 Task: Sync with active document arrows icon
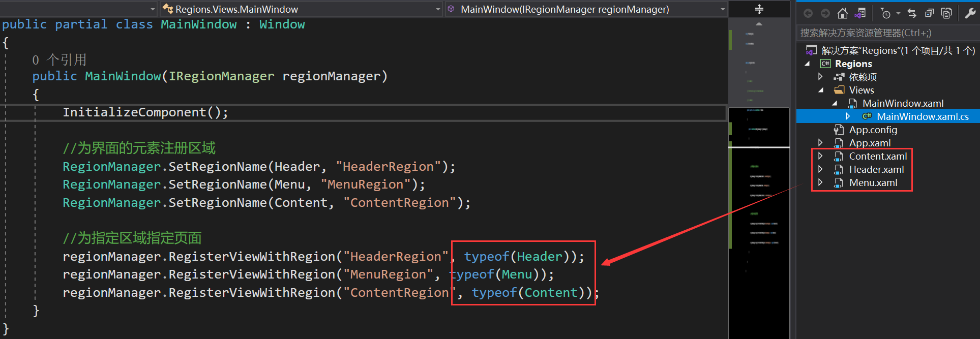[912, 13]
